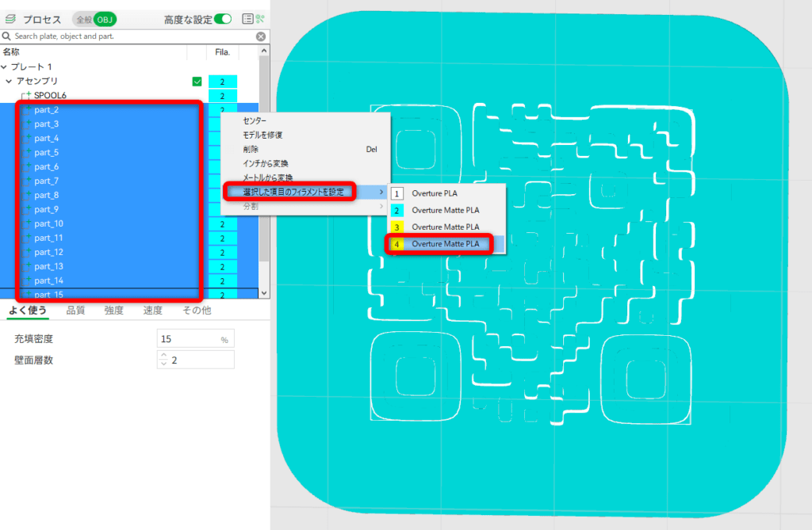
Task: Select インチから変換 menu entry
Action: tap(265, 163)
